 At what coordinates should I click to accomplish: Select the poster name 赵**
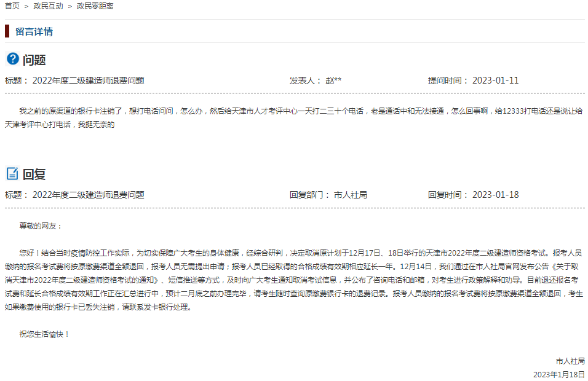click(333, 81)
